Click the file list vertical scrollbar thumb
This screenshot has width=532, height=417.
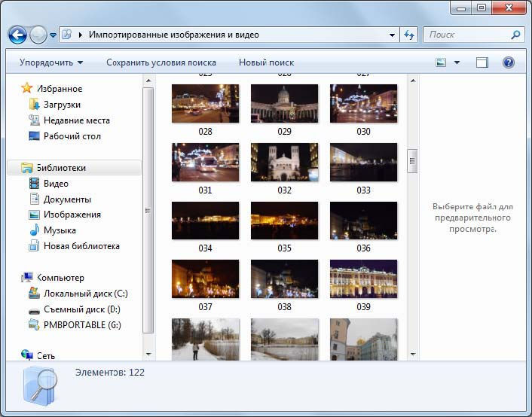pos(412,161)
